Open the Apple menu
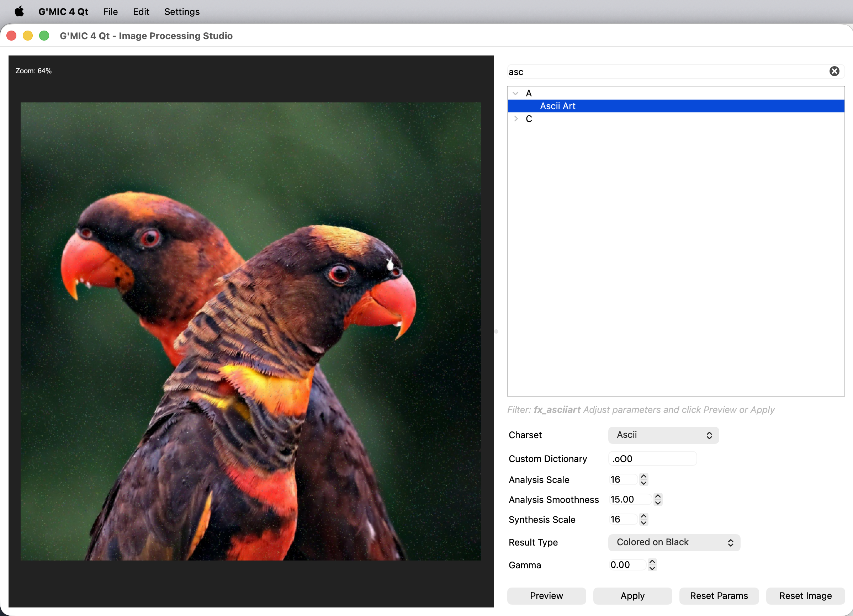This screenshot has height=616, width=853. pyautogui.click(x=19, y=12)
